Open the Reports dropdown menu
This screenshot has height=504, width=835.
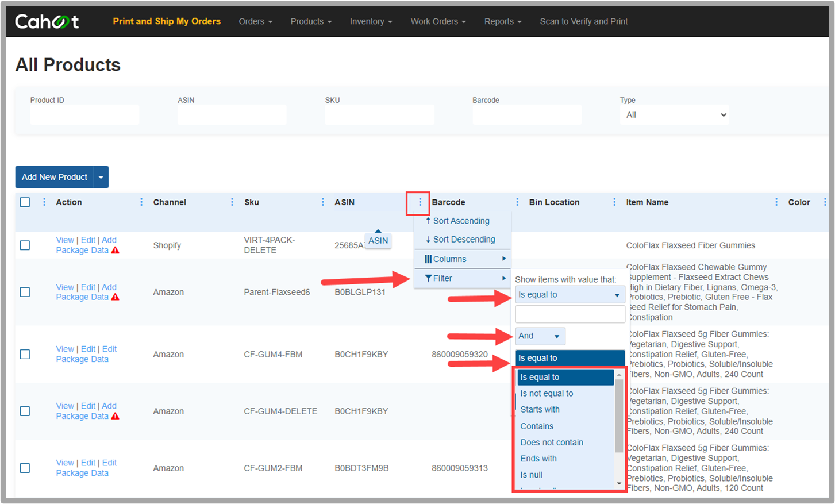coord(503,21)
